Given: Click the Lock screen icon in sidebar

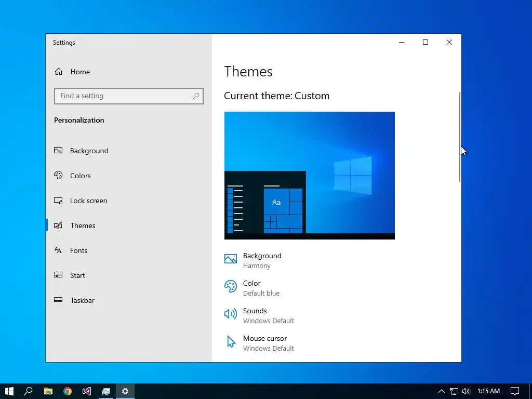Looking at the screenshot, I should (x=58, y=201).
